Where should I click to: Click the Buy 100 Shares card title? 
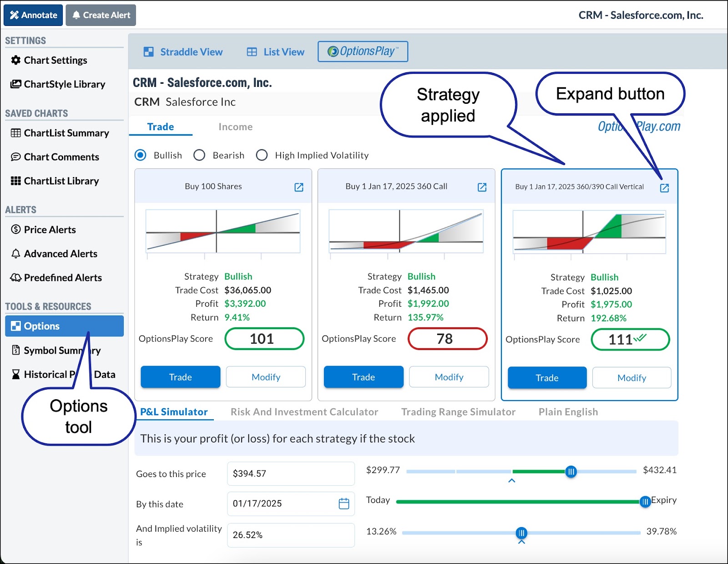click(x=213, y=186)
